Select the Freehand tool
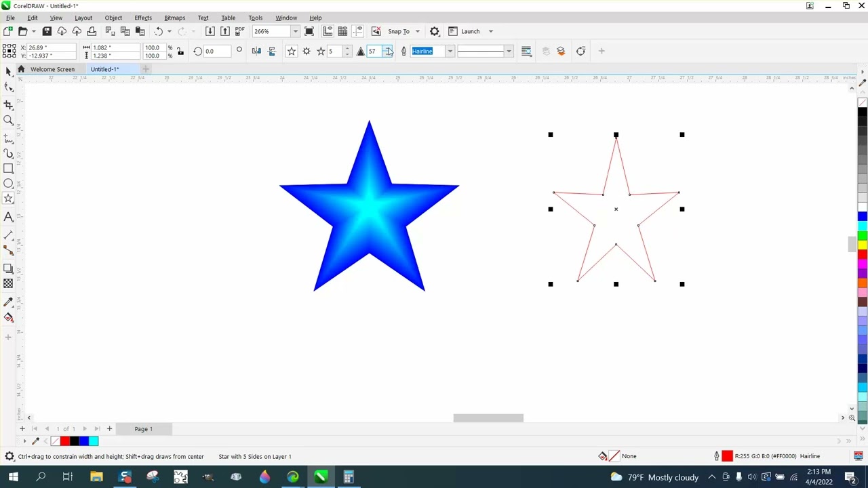 [x=8, y=138]
